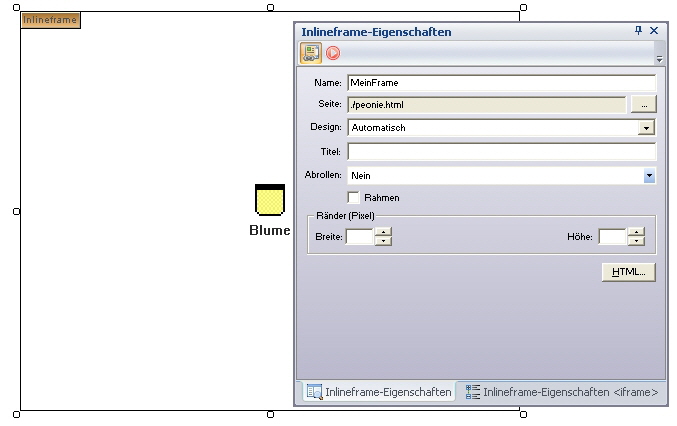
Task: Click the HTML... button
Action: tap(628, 272)
